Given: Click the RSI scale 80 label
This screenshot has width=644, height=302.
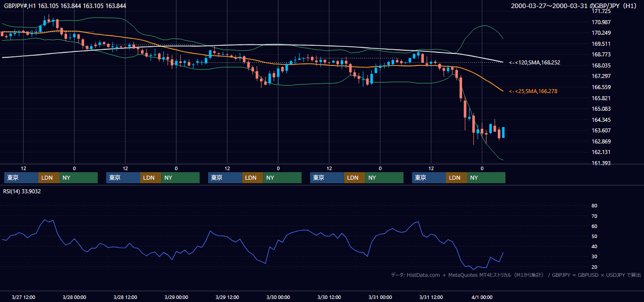Looking at the screenshot, I should tap(594, 206).
